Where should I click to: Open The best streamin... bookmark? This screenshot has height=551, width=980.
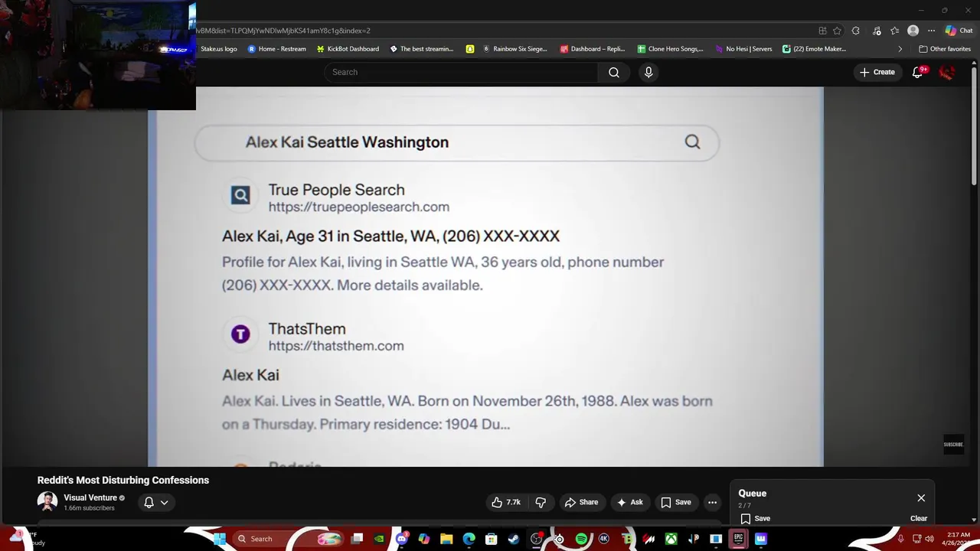click(422, 49)
